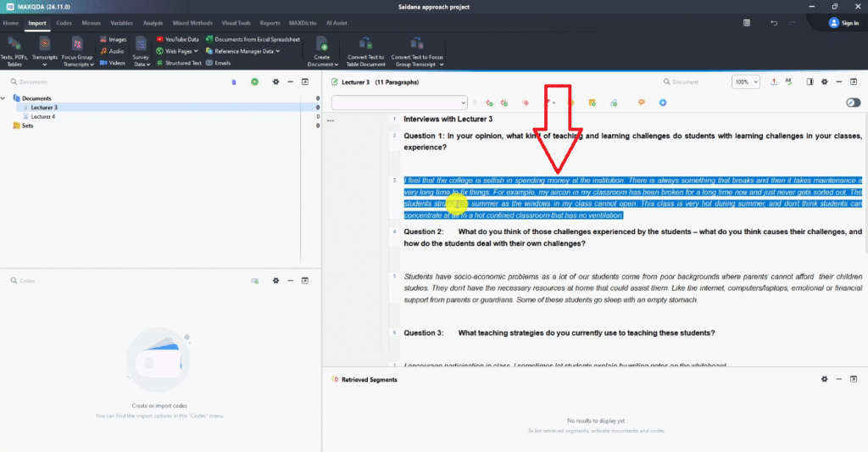The image size is (868, 452).
Task: Click the Images import icon
Action: (x=112, y=39)
